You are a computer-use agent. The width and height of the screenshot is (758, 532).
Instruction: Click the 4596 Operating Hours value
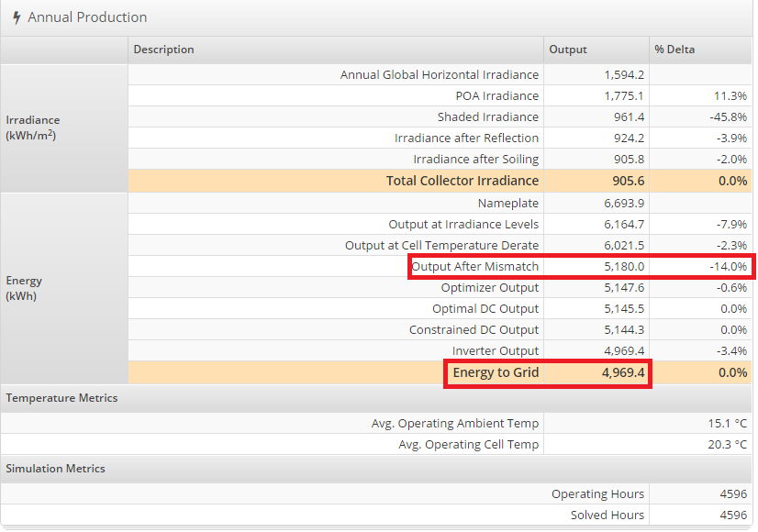(733, 493)
